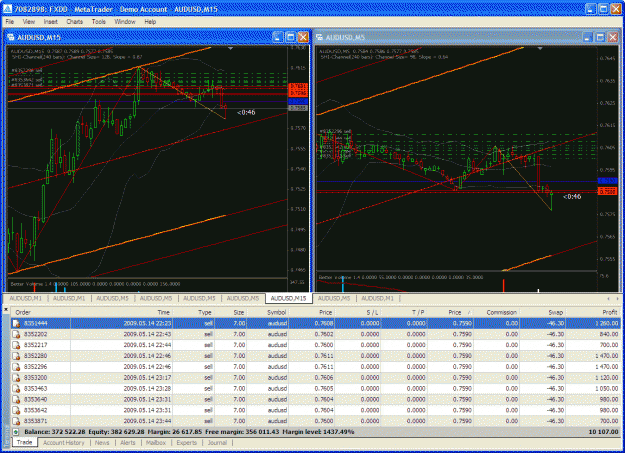Maximize the AUDUSD,M15 chart window
Screen dimensions: 625x453
291,37
